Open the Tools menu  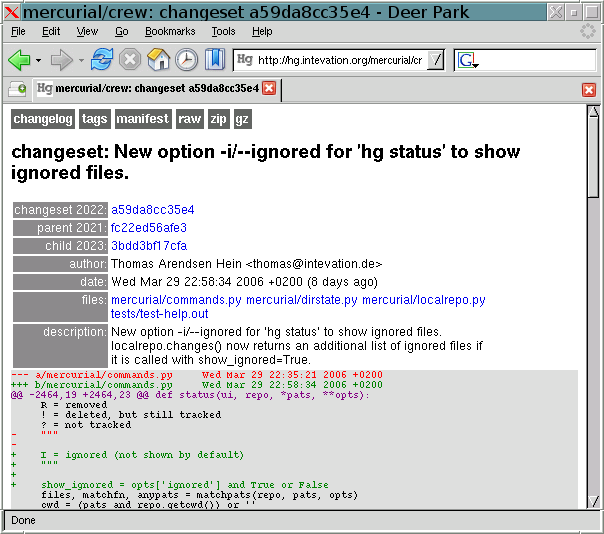223,31
